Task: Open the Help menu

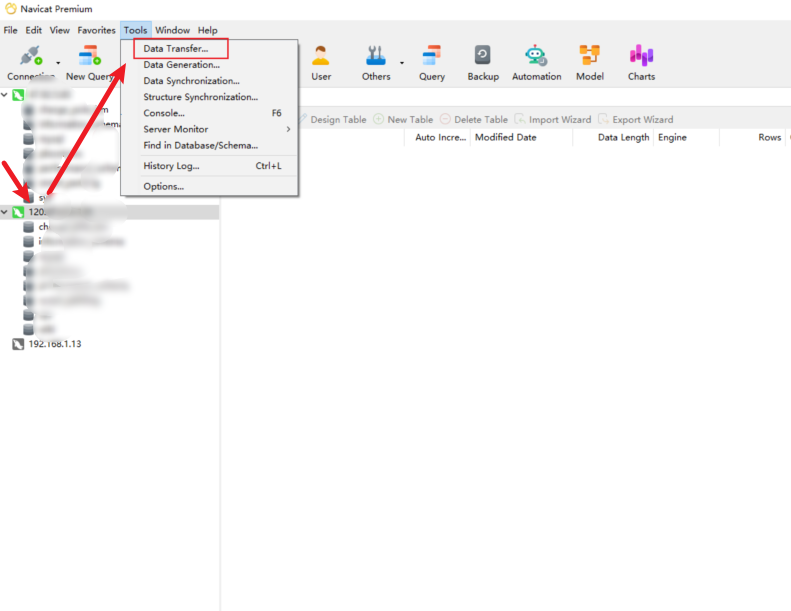Action: click(x=207, y=30)
